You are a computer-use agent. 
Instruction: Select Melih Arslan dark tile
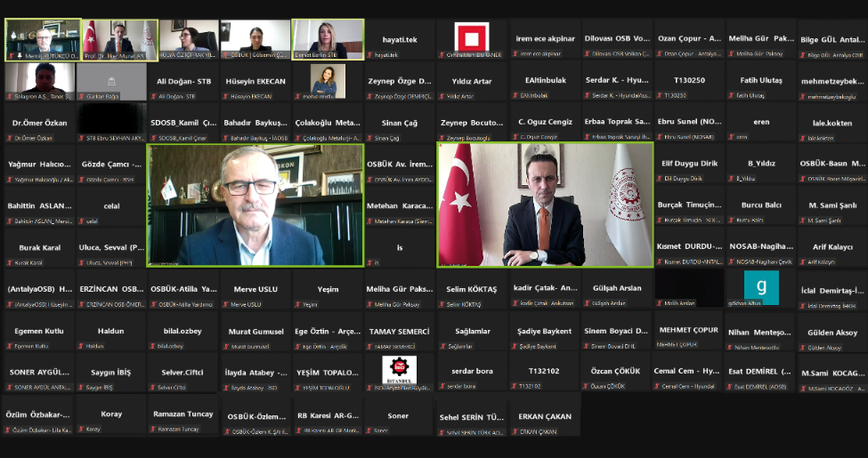click(689, 287)
